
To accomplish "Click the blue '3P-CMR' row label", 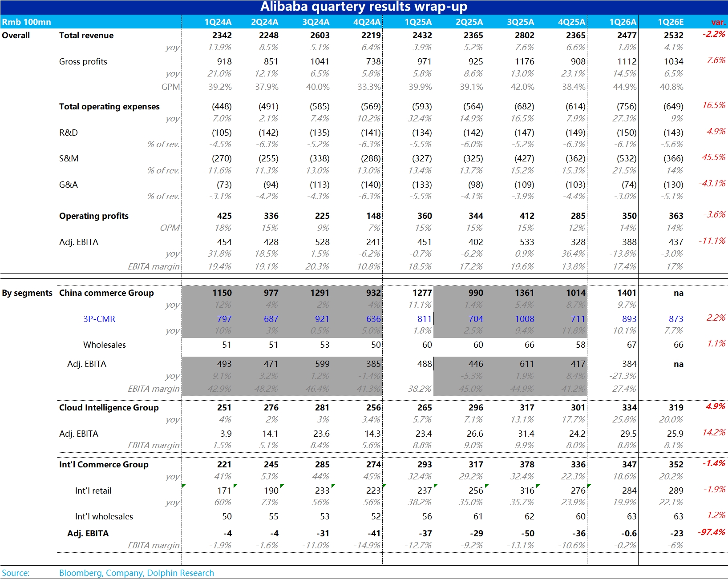I will [99, 319].
